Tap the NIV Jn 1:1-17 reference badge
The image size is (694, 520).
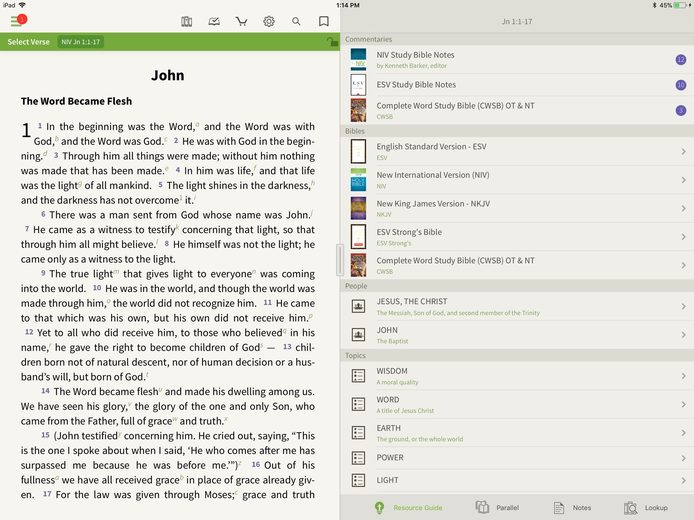[x=81, y=42]
